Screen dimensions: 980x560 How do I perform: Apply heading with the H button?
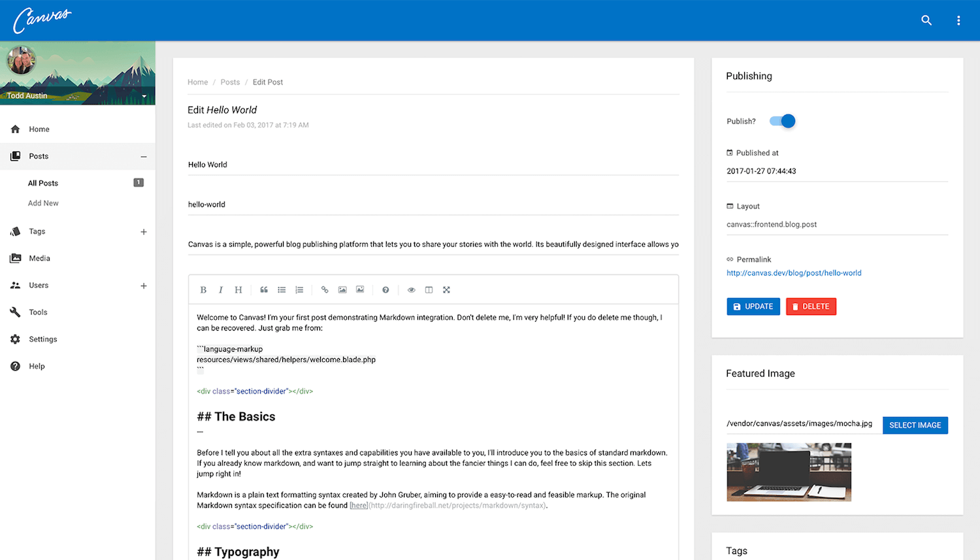(238, 289)
